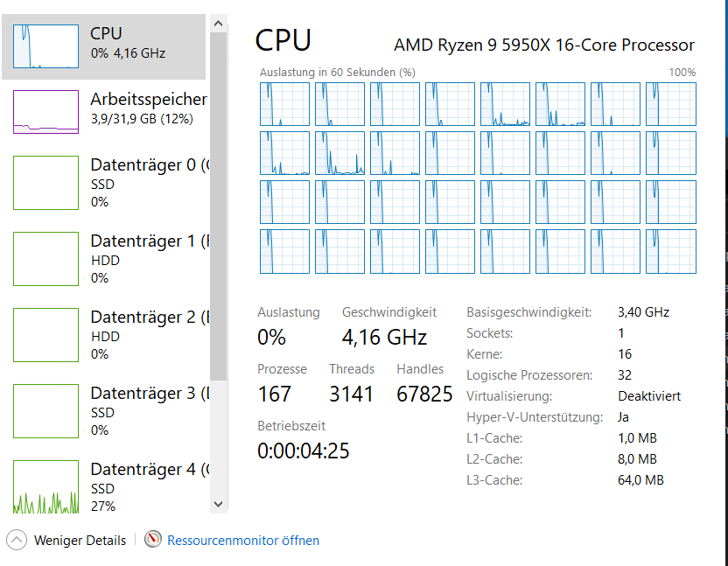
Task: Click the first logical processor graph
Action: click(284, 104)
